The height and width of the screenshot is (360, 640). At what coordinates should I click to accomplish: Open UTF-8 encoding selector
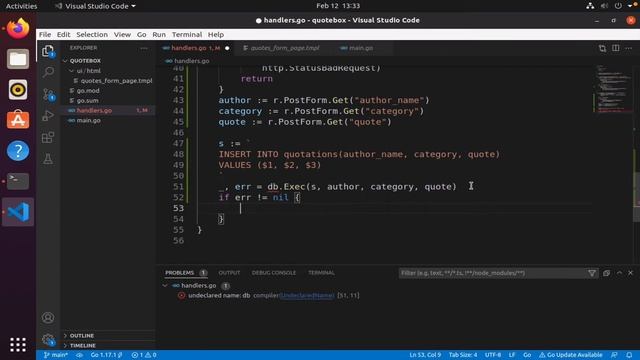493,355
